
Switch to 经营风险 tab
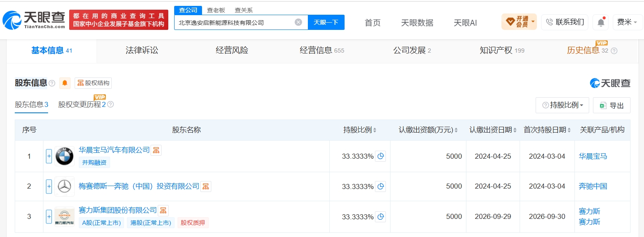tap(232, 51)
